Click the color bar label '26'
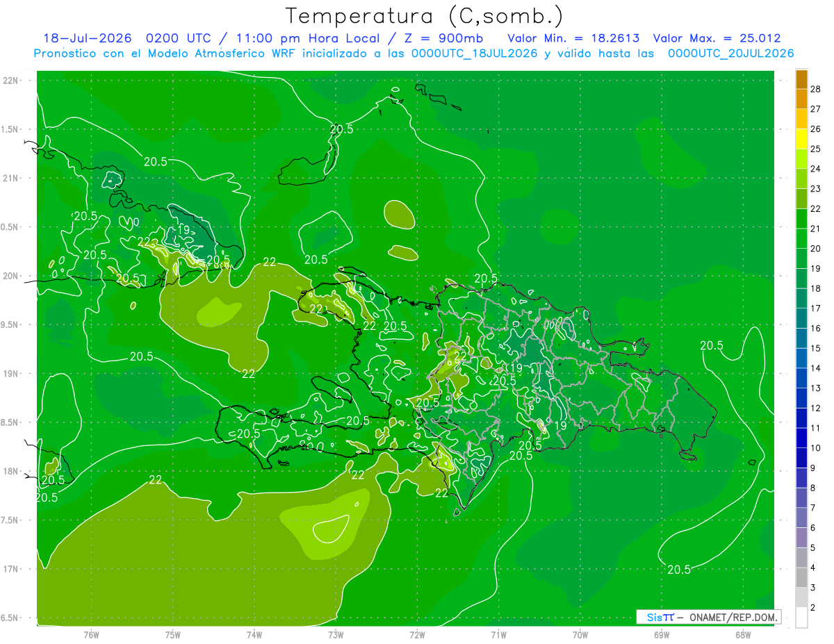834x644 pixels. coord(816,129)
